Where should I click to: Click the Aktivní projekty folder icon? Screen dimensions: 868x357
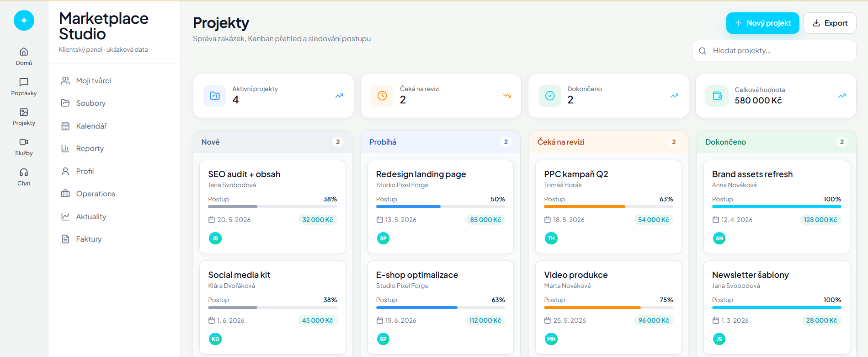point(215,96)
